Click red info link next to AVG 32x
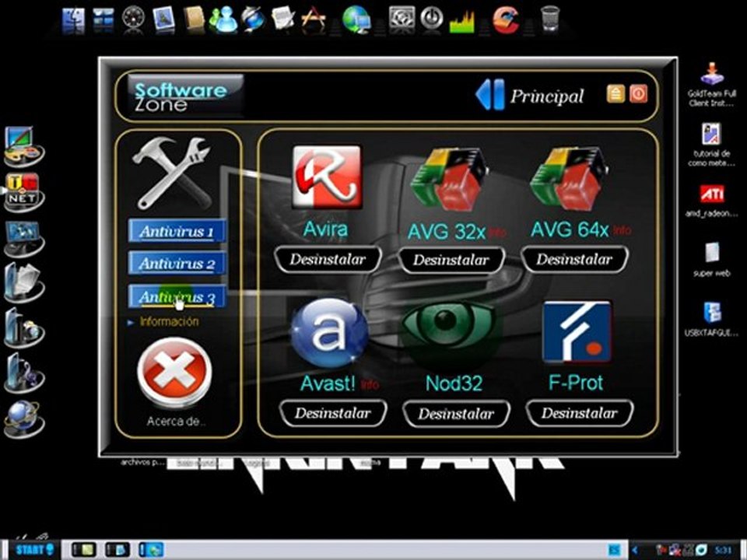 (497, 233)
